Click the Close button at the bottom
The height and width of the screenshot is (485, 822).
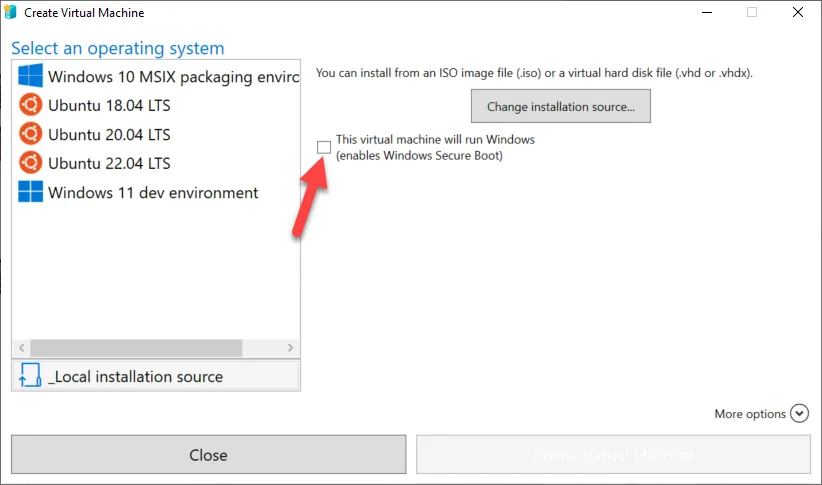[x=209, y=455]
